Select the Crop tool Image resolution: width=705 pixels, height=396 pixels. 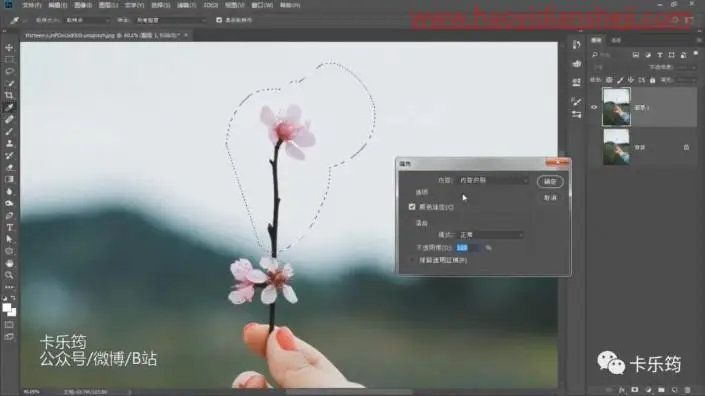tap(9, 95)
